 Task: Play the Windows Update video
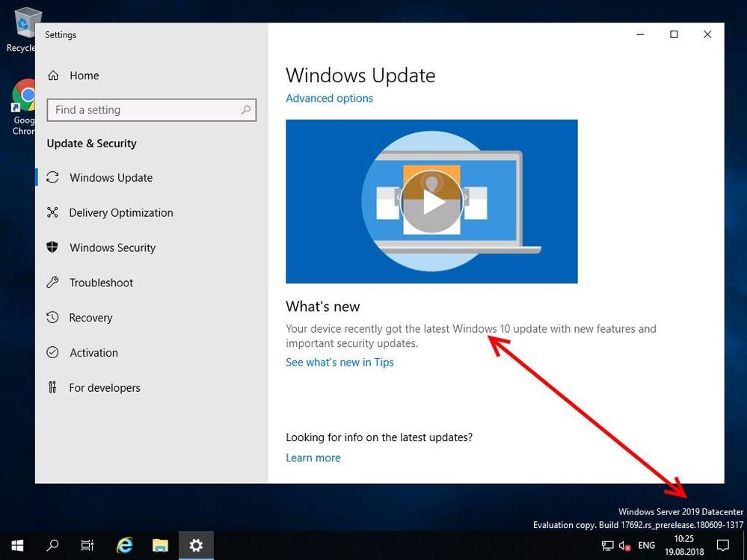click(431, 201)
